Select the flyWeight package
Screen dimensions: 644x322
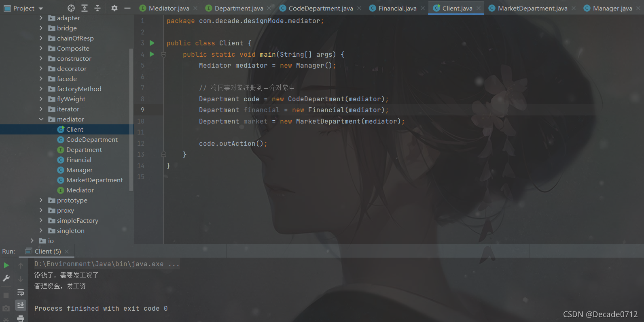click(x=71, y=99)
